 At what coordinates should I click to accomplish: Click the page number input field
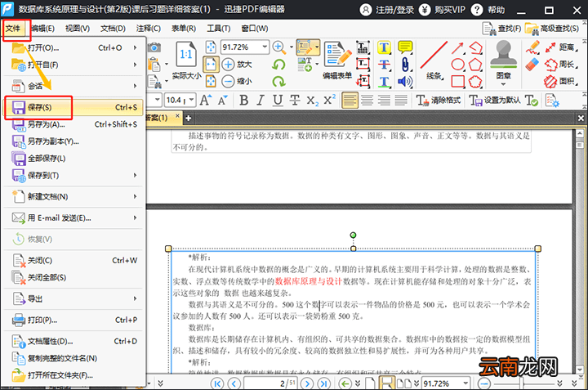click(270, 383)
